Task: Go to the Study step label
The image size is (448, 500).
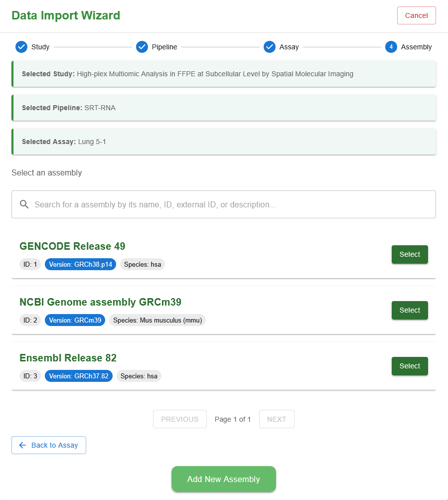Action: (x=40, y=47)
